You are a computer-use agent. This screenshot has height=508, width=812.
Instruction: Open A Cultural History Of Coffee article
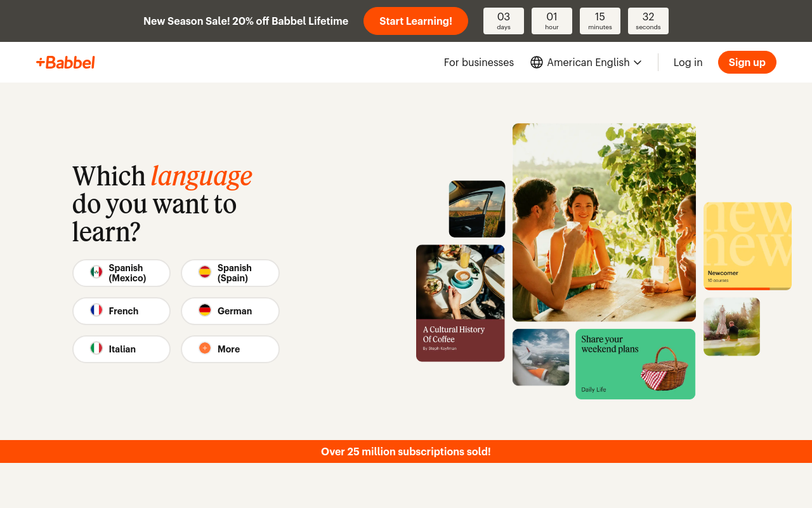[x=460, y=303]
